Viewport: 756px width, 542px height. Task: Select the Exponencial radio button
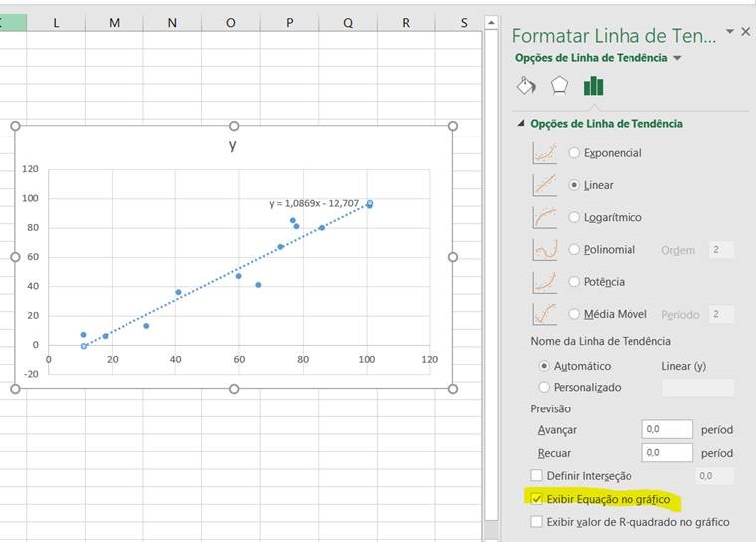click(x=574, y=153)
